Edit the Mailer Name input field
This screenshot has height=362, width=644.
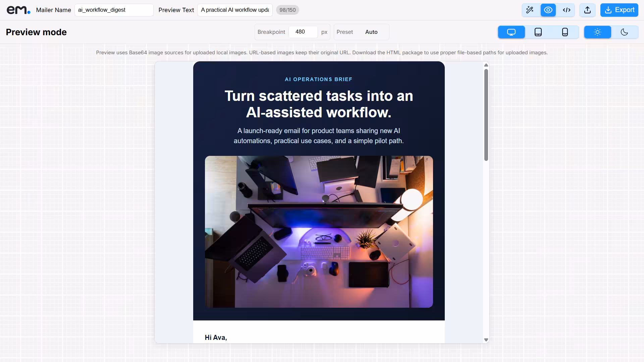point(114,10)
